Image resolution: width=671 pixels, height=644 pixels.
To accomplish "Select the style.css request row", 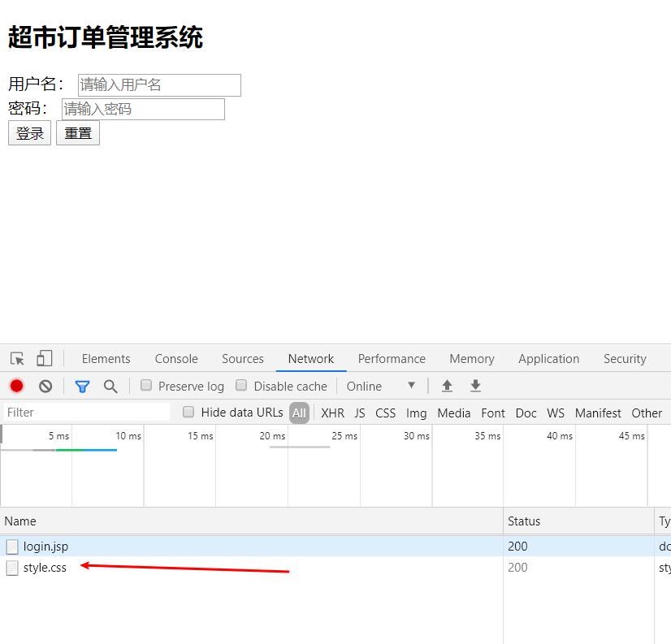I will pos(335,568).
